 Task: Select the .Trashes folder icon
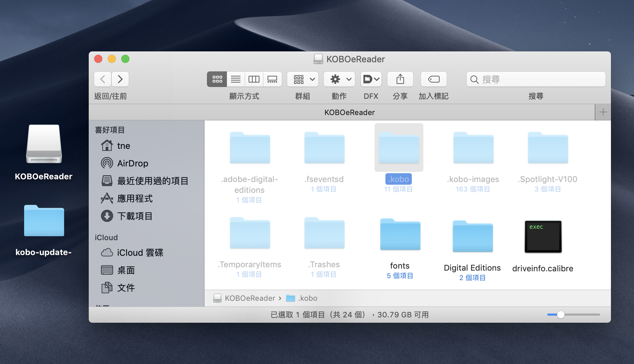[324, 233]
